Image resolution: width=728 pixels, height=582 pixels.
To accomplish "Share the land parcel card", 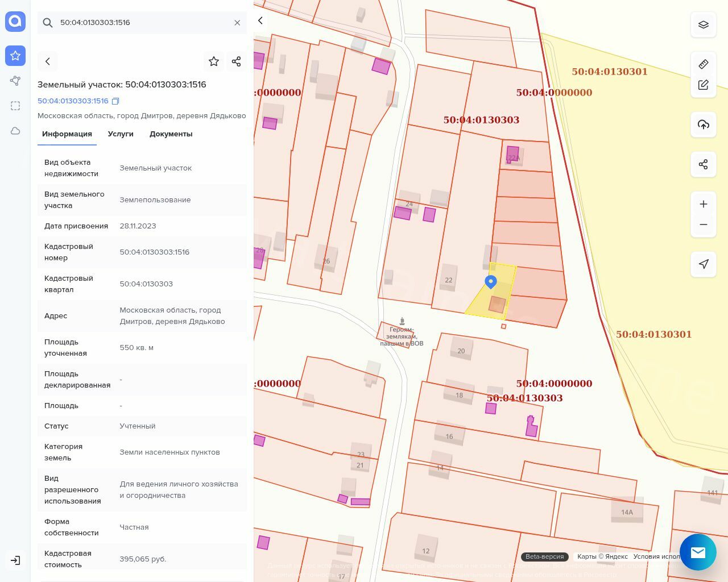I will [x=237, y=61].
